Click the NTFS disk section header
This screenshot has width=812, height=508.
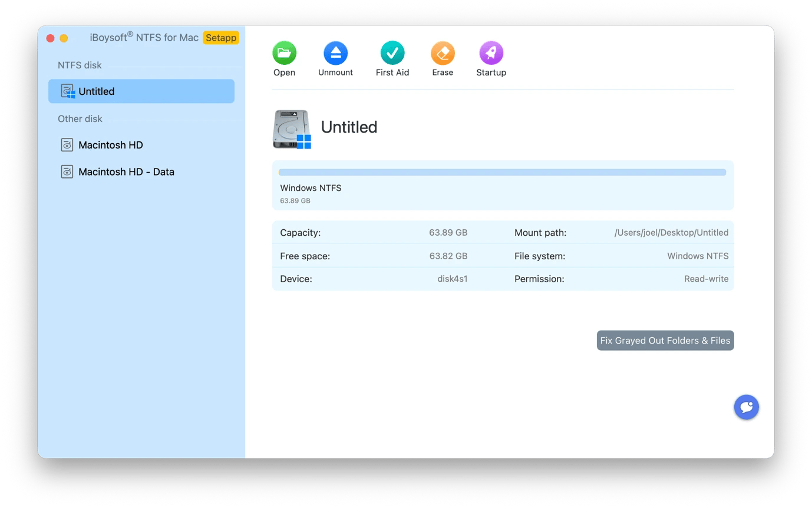coord(80,65)
